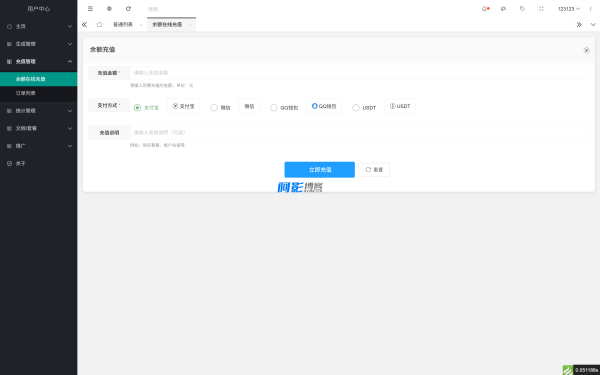Open notifications bell icon
Viewport: 600px width, 375px height.
tap(484, 8)
